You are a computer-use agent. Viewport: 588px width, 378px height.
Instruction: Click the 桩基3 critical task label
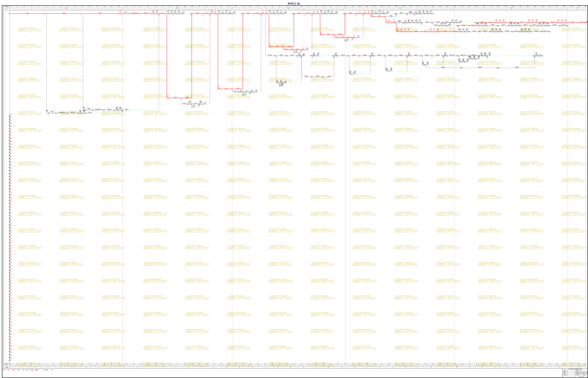tap(100, 13)
